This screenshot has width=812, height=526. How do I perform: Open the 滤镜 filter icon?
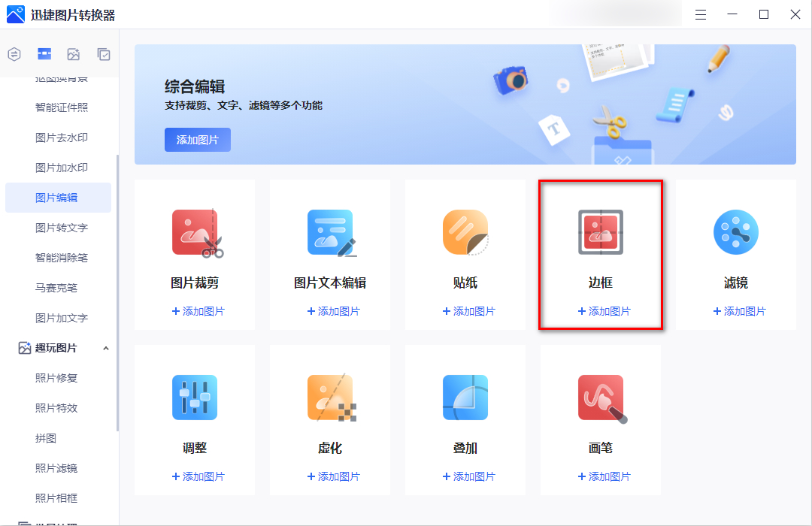(x=736, y=232)
